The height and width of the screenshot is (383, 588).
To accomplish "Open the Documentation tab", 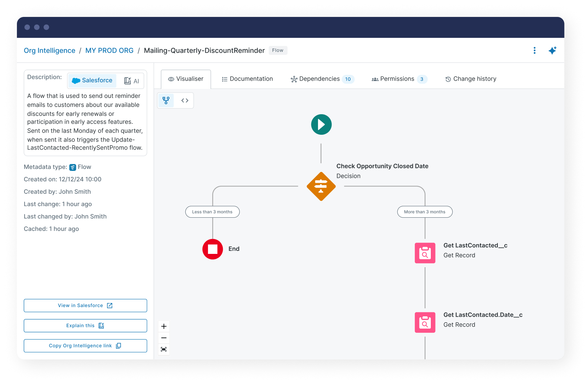I will [247, 79].
